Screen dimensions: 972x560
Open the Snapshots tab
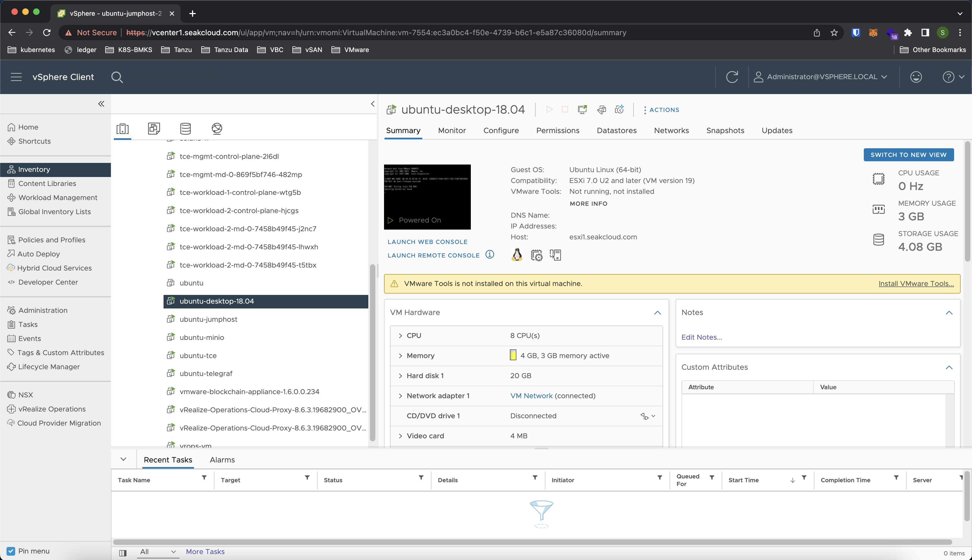pos(725,130)
